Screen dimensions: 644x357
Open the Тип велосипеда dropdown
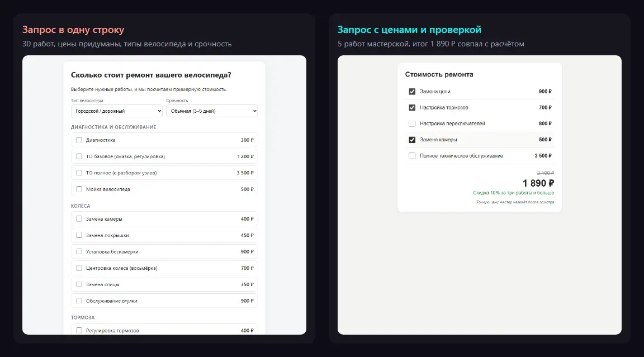click(117, 111)
